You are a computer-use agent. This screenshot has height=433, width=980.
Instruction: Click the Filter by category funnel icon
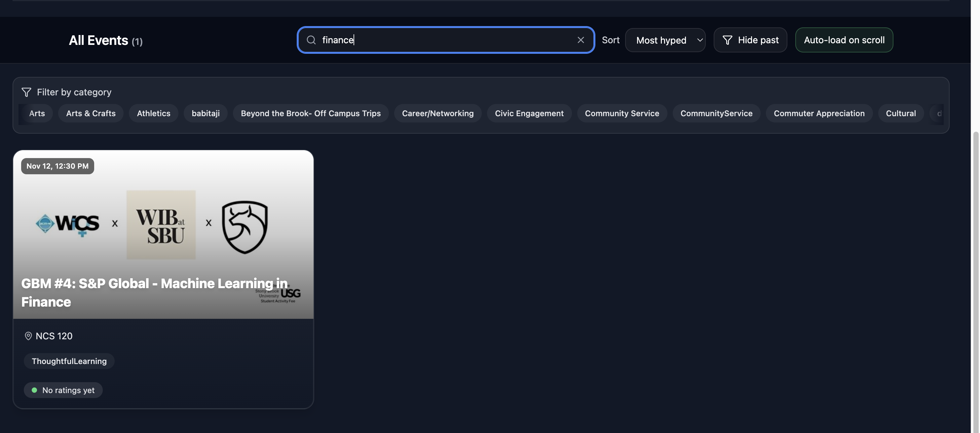pyautogui.click(x=26, y=92)
